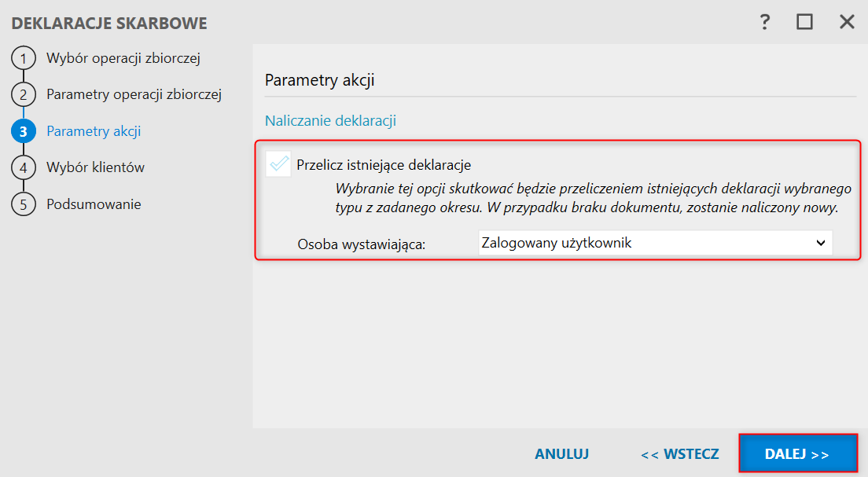The width and height of the screenshot is (868, 477).
Task: Go to Wybór operacji zbiorczej step
Action: [x=123, y=58]
